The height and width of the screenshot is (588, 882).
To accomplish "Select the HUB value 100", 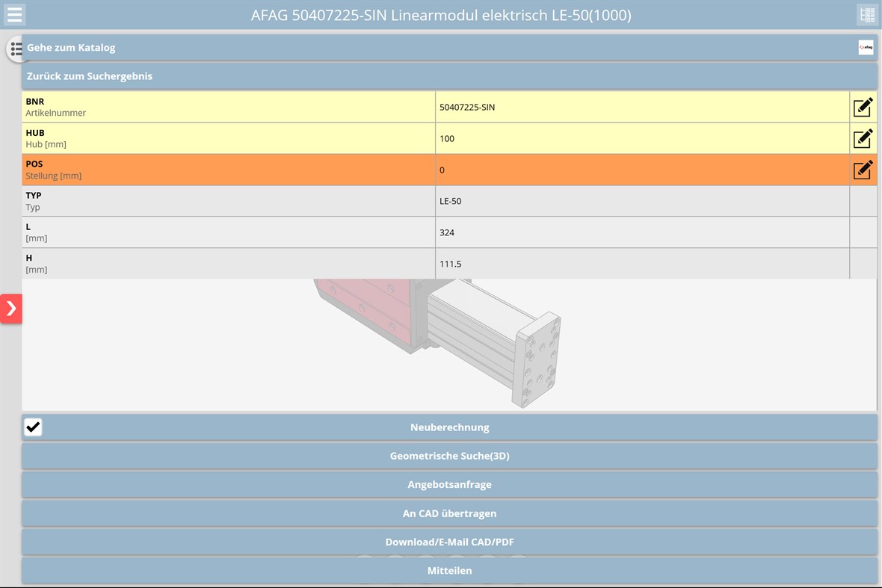I will point(447,139).
